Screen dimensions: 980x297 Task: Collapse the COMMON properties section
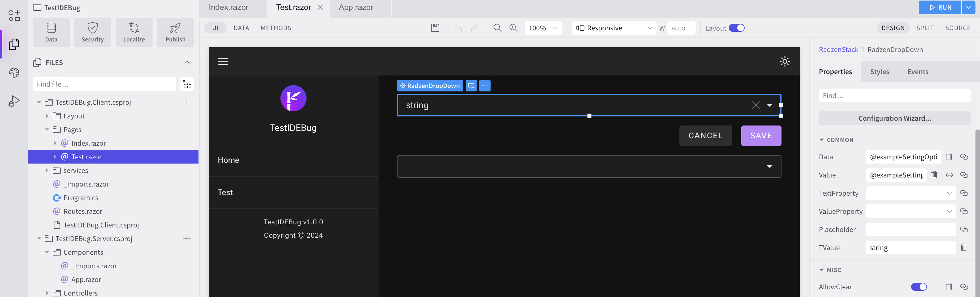pos(822,140)
